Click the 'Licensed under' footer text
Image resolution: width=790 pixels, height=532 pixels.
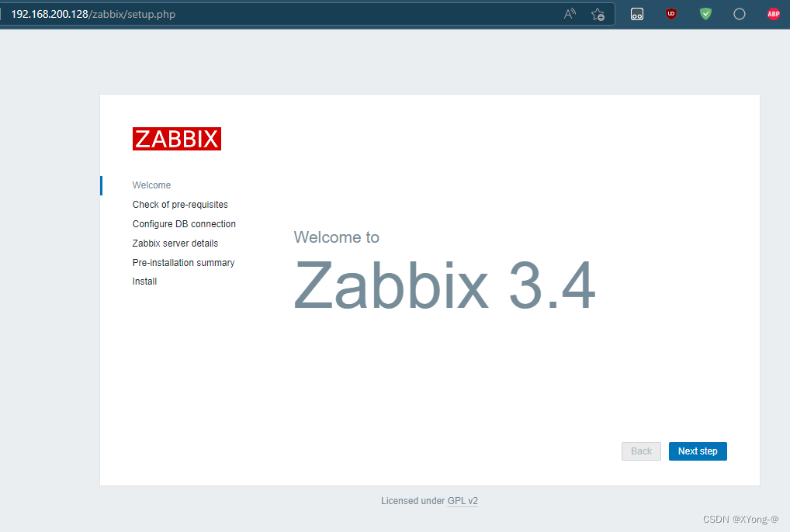(413, 501)
